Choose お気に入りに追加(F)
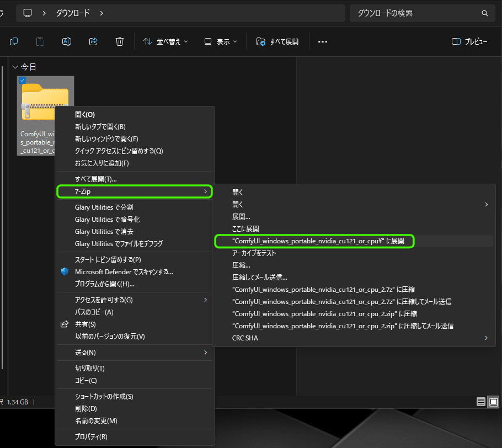The width and height of the screenshot is (502, 448). 135,163
